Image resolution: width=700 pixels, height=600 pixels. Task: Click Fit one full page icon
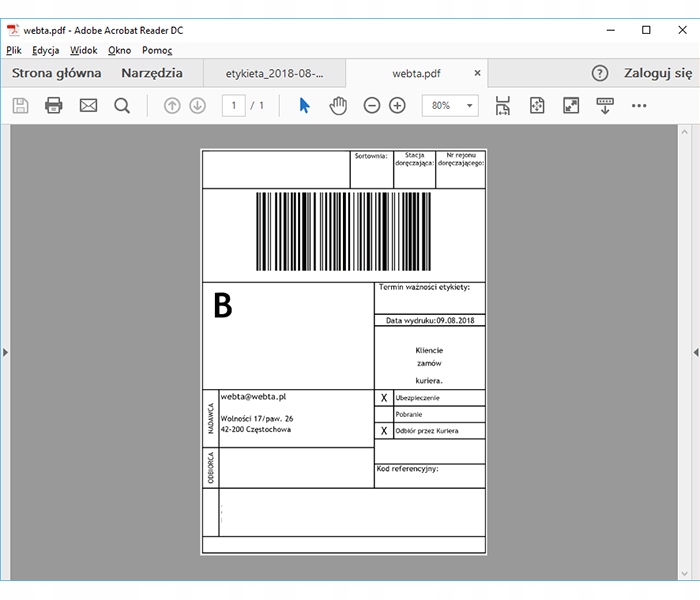[537, 106]
